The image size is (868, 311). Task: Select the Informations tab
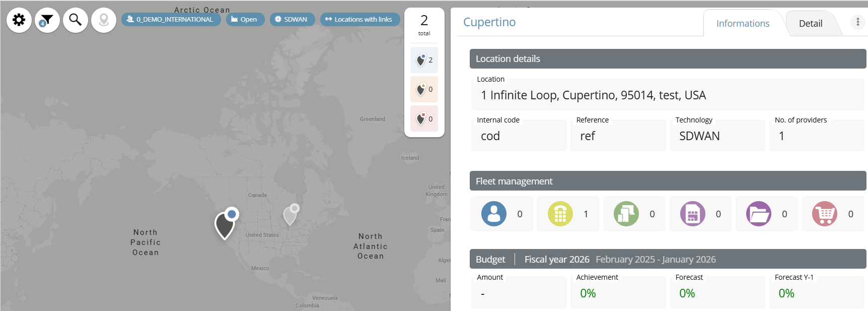point(743,24)
